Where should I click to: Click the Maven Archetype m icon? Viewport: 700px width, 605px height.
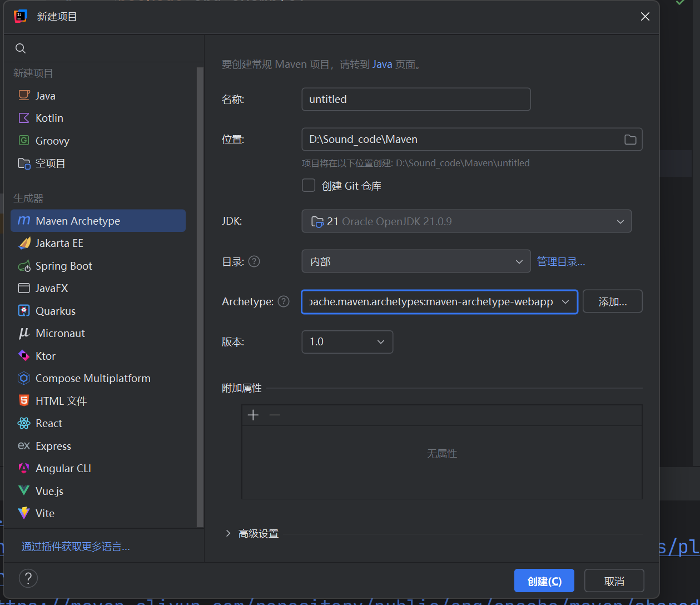tap(24, 221)
